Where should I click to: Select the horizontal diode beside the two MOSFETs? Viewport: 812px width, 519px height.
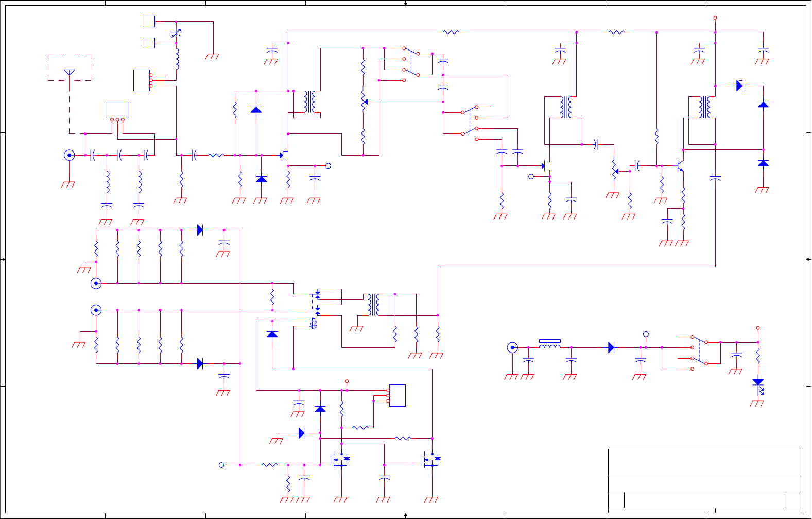(x=301, y=433)
